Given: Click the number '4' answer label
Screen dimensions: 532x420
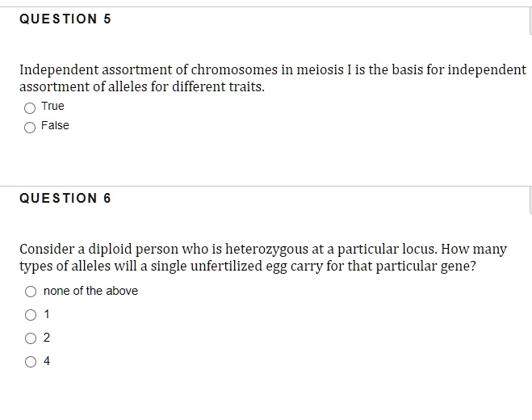Looking at the screenshot, I should pos(47,361).
